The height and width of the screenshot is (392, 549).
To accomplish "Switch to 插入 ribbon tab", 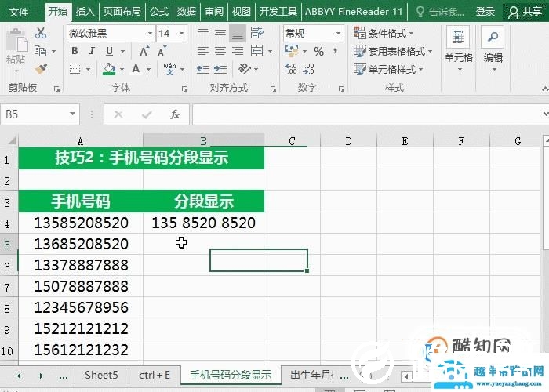I will 85,12.
